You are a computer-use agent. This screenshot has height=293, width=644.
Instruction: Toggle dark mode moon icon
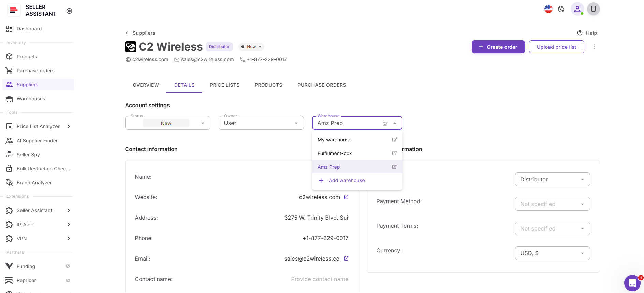(x=561, y=9)
